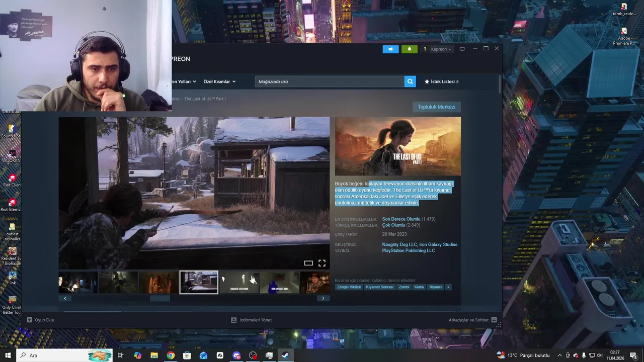Open File Explorer from the taskbar
Viewport: 644px width, 362px height.
click(x=154, y=355)
